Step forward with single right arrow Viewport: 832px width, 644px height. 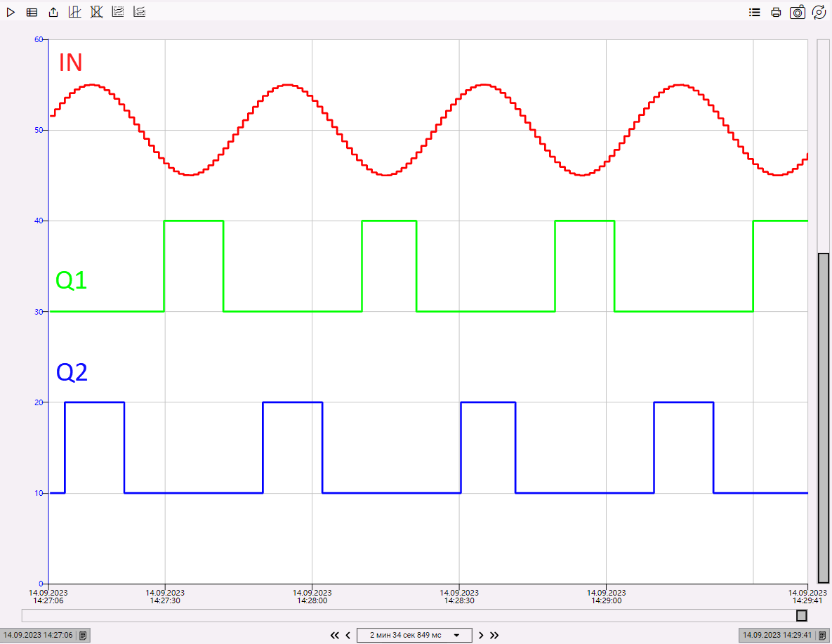pos(481,635)
